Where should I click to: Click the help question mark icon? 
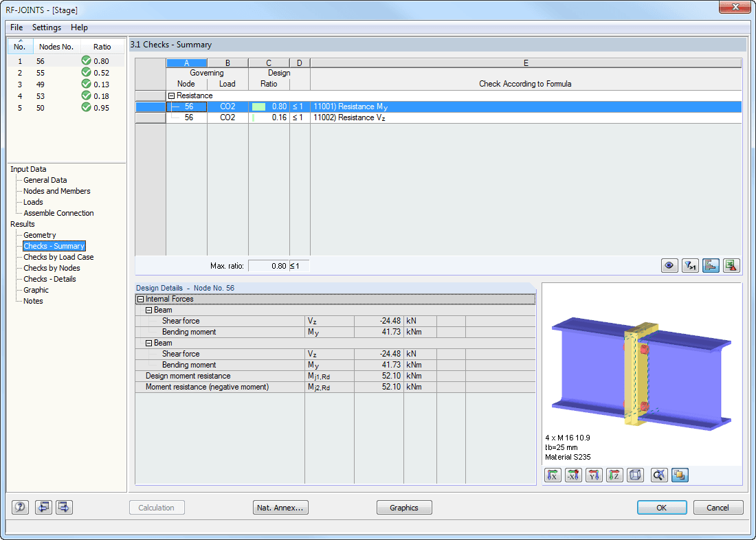point(20,507)
